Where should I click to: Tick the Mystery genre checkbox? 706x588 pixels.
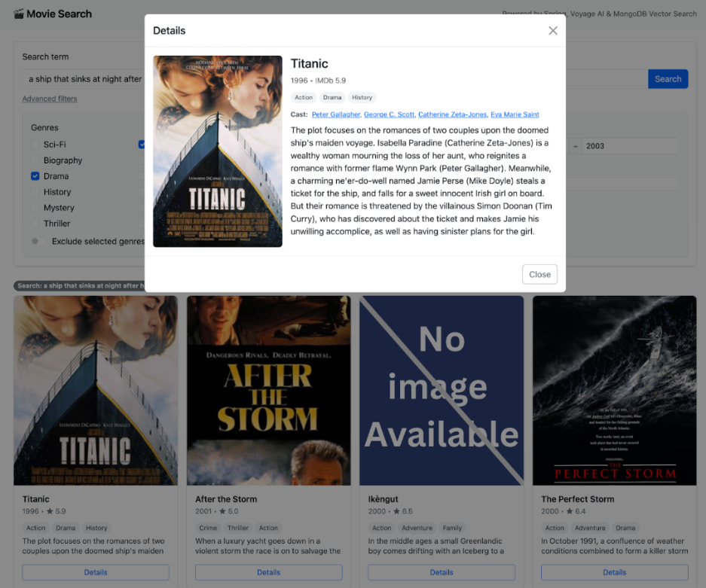tap(35, 208)
